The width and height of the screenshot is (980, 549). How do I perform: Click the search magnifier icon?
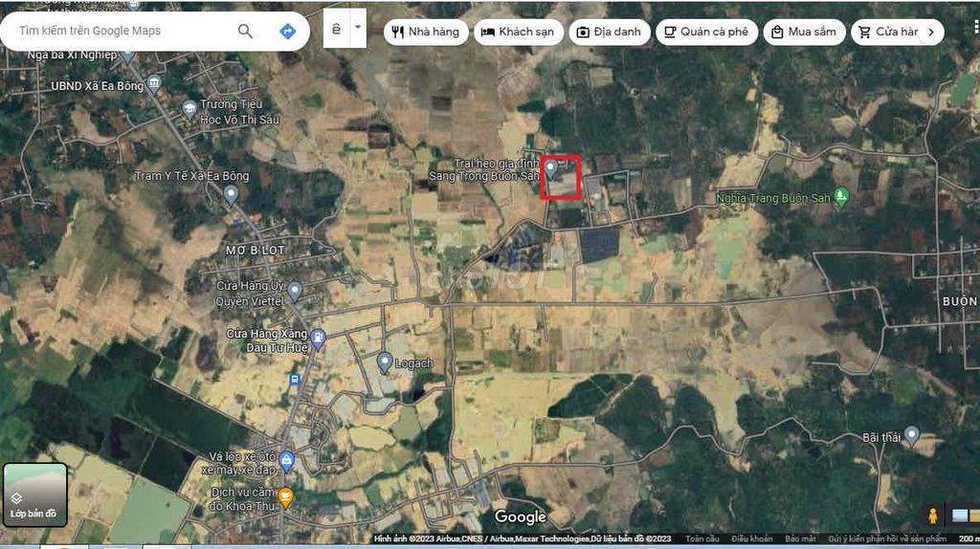point(245,32)
